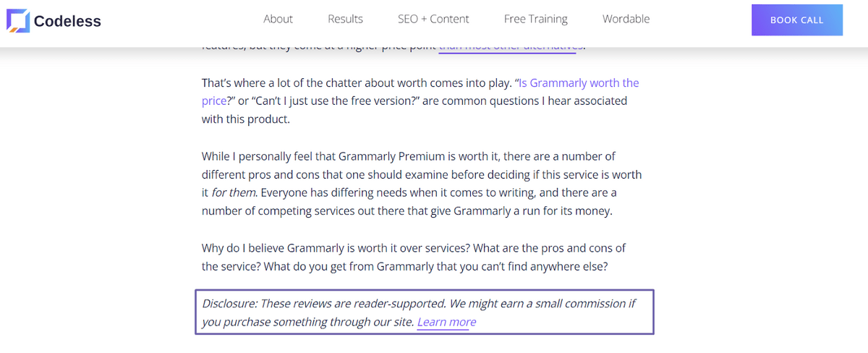Click the Codeless logo icon
868x353 pixels.
coord(17,21)
